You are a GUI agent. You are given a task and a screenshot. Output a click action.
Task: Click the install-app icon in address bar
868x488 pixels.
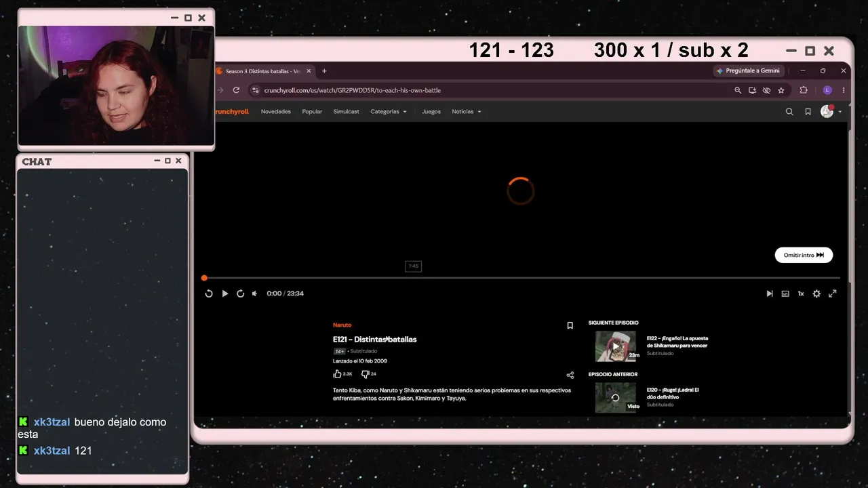click(x=752, y=90)
